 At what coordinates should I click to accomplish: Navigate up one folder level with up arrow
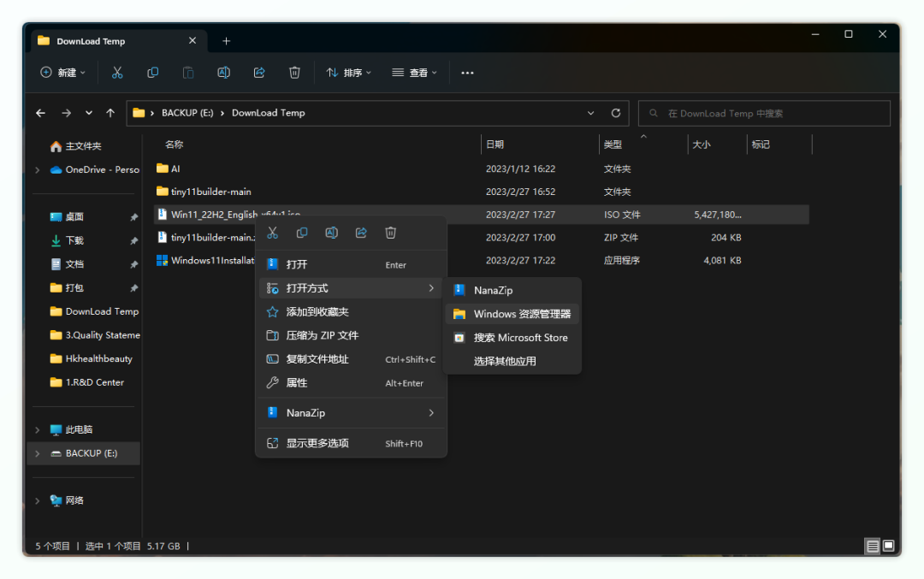point(110,113)
